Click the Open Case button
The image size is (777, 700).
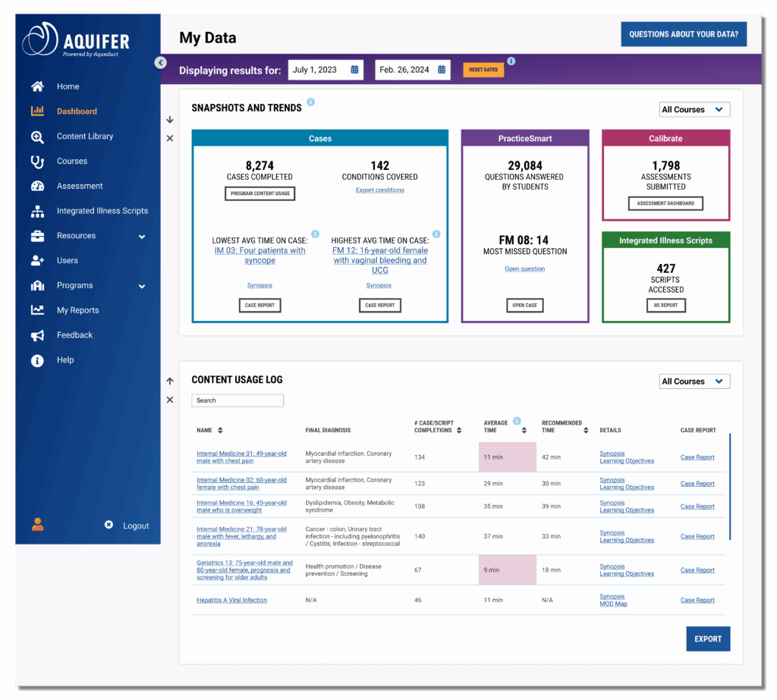click(x=525, y=306)
